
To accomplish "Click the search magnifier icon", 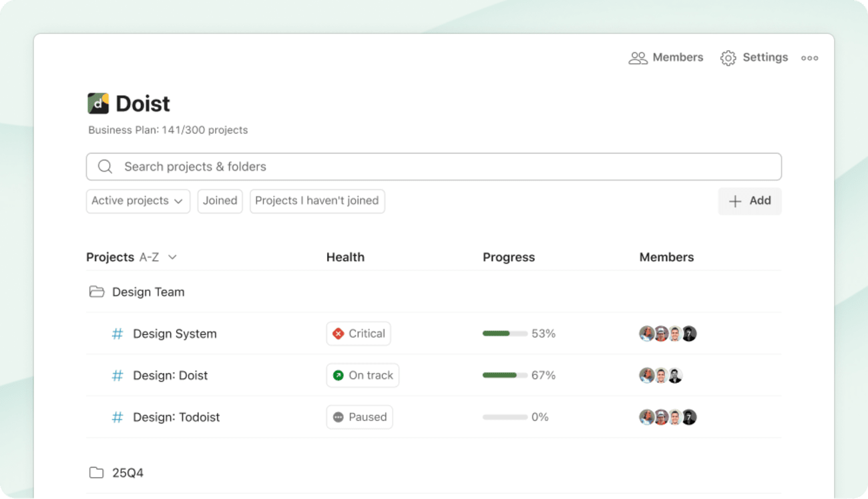I will pos(105,166).
